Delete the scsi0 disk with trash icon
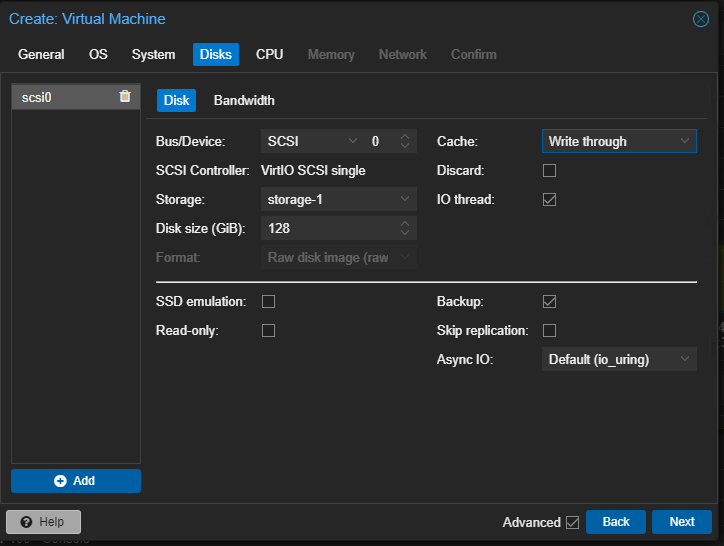Image resolution: width=724 pixels, height=546 pixels. click(x=125, y=96)
